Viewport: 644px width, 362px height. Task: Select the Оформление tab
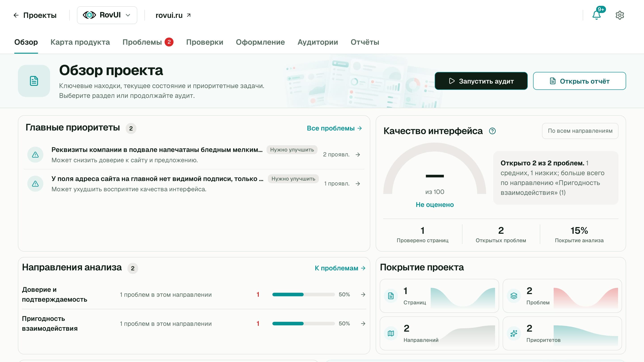click(260, 42)
